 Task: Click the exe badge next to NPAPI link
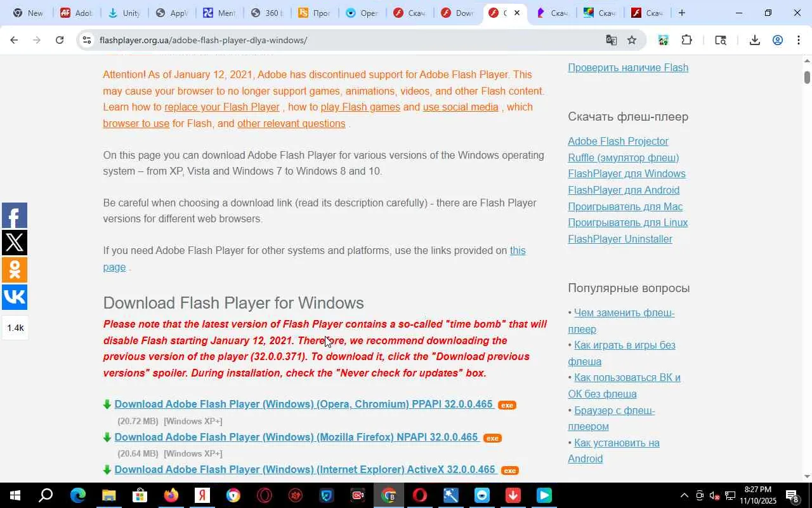click(492, 438)
